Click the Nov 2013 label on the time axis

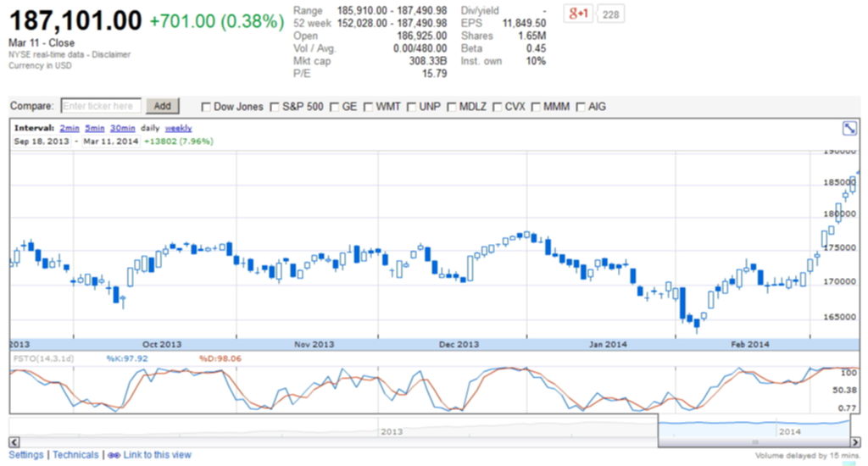pos(314,344)
